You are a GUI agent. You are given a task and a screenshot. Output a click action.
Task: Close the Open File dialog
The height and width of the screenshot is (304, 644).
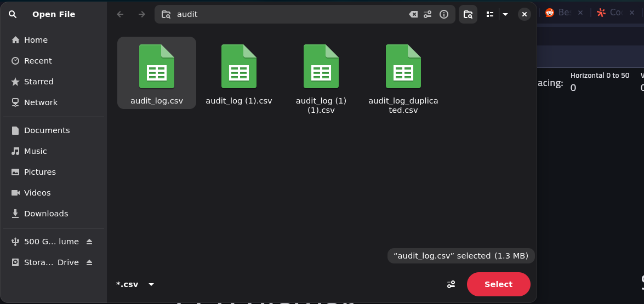click(525, 14)
